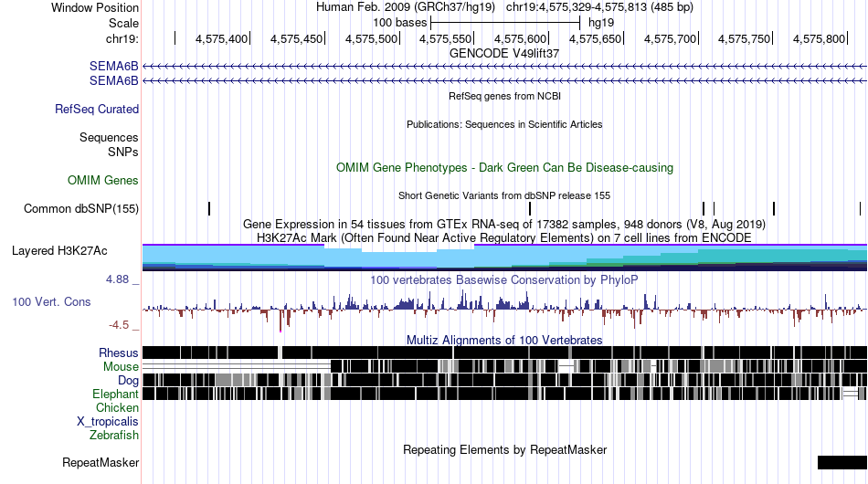868x484 pixels.
Task: Click the Mouse alignment row label
Action: tap(121, 367)
